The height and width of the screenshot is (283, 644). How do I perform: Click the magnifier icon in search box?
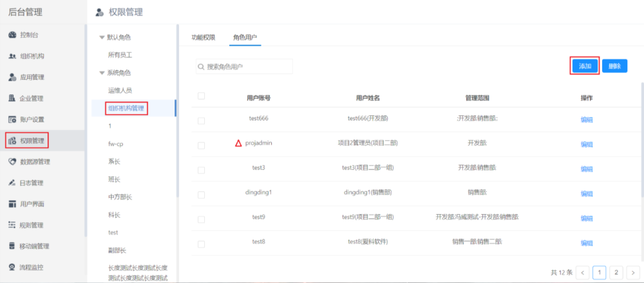point(202,66)
